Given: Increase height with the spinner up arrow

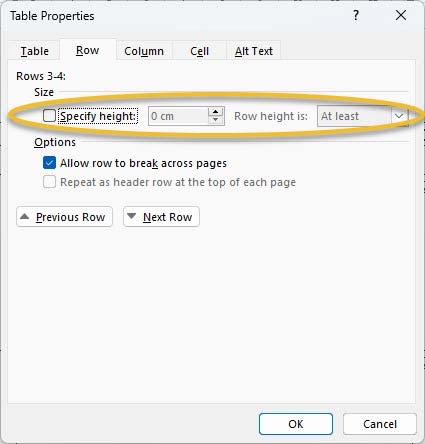Looking at the screenshot, I should (x=216, y=112).
